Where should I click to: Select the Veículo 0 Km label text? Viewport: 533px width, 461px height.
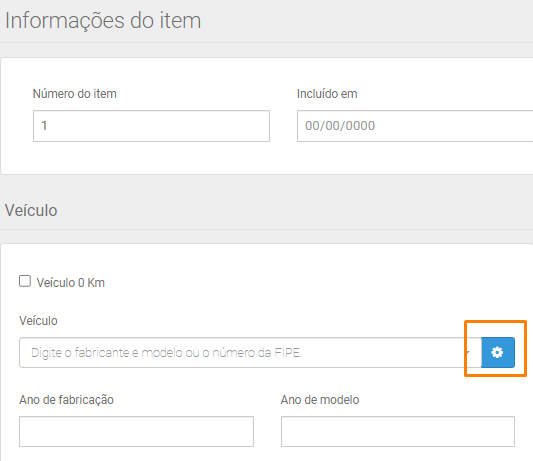(x=71, y=283)
